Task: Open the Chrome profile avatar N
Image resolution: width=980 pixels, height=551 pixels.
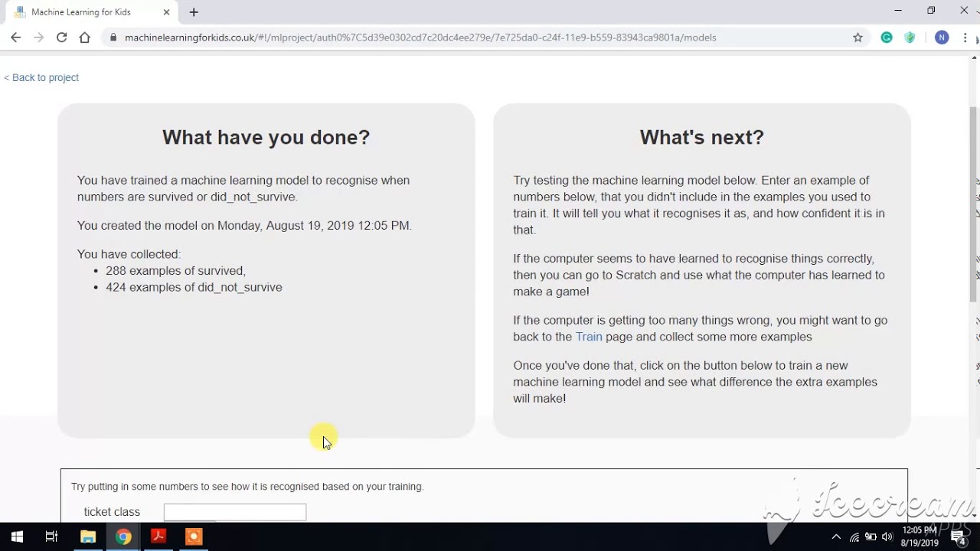Action: coord(942,37)
